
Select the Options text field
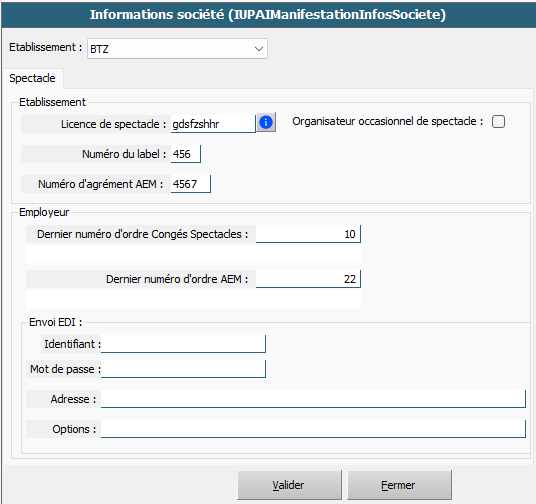(313, 429)
